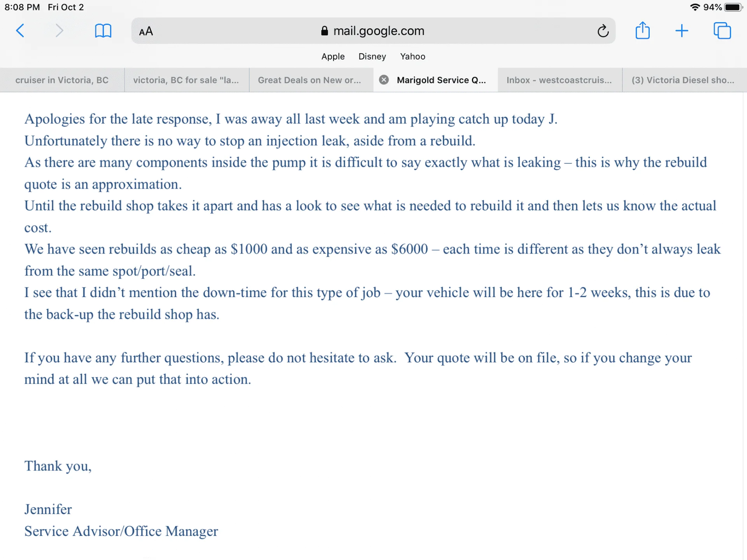Tap the lock icon in address bar
747x560 pixels.
tap(324, 31)
